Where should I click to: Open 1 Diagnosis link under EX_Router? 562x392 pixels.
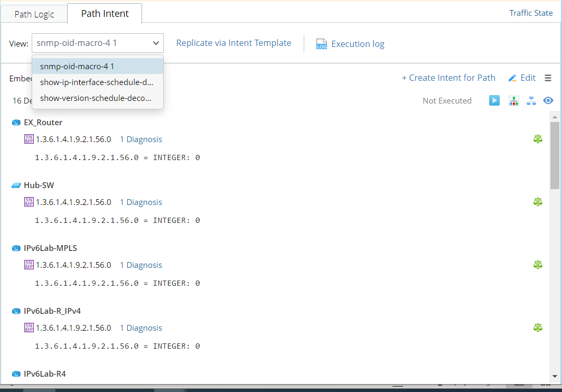coord(141,139)
